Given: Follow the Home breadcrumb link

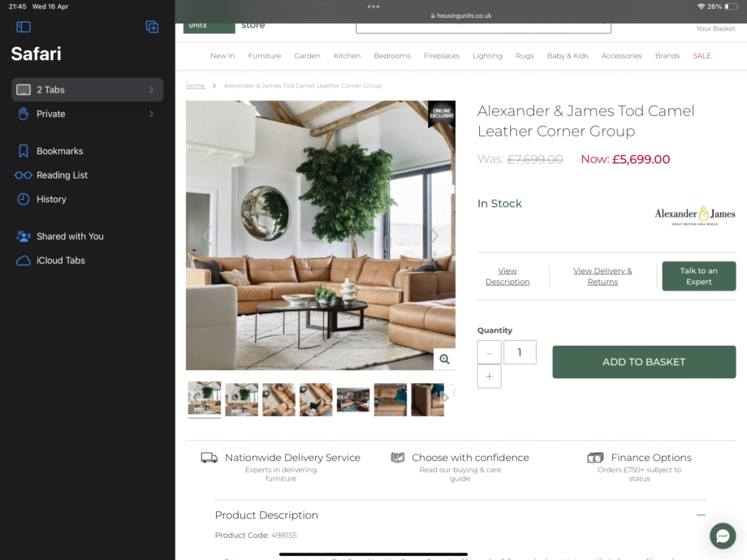Looking at the screenshot, I should coord(196,86).
